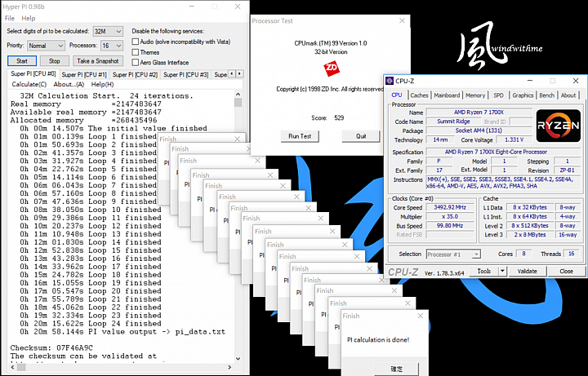The width and height of the screenshot is (588, 376).
Task: Click the Score: 529 text
Action: 327,117
